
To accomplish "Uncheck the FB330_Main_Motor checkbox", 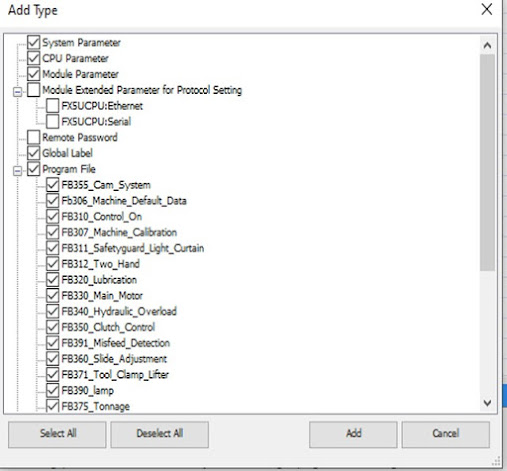I will click(53, 295).
